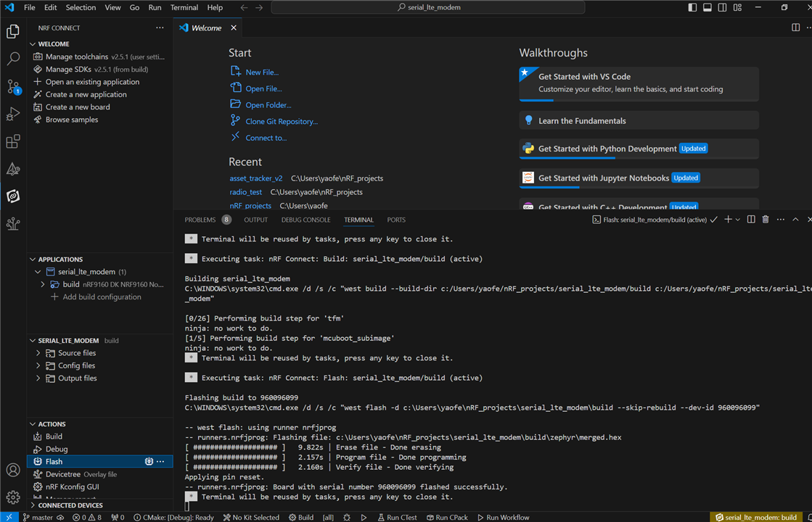Add new terminal with plus icon
Screen dimensions: 812x522
728,220
